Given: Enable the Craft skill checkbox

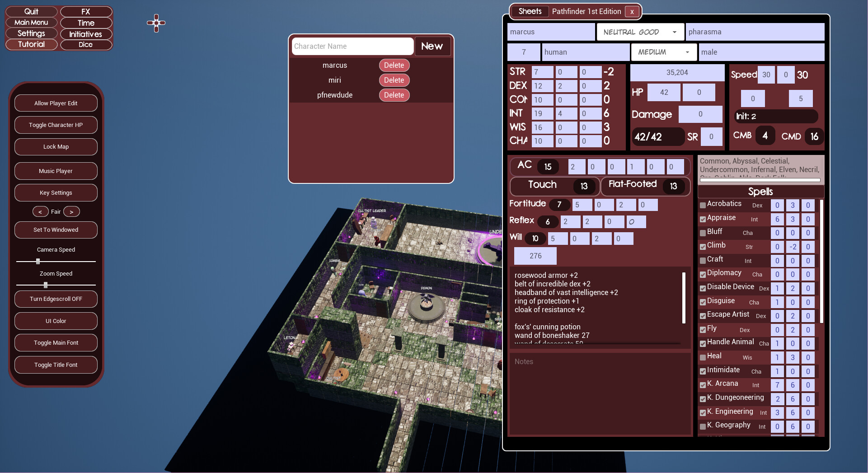Looking at the screenshot, I should click(703, 261).
